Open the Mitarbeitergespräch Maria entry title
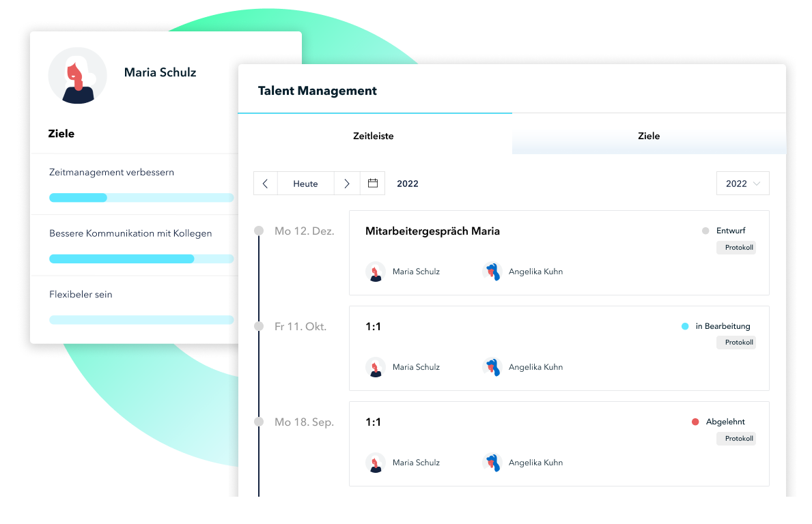The width and height of the screenshot is (812, 524). [x=432, y=231]
